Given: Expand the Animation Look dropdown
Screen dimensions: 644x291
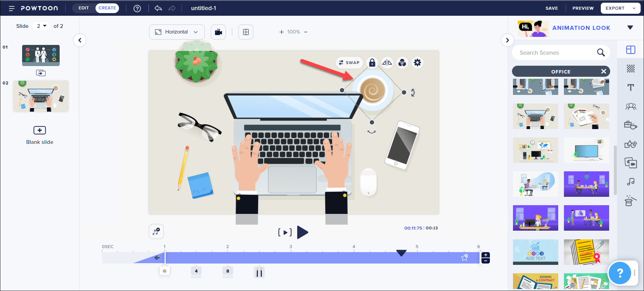Looking at the screenshot, I should coord(630,28).
